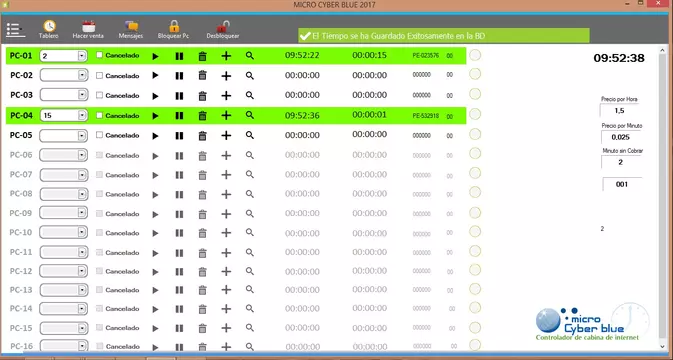Click the Bloquear Pc padlock icon
Screen dimensions: 673x360
[174, 27]
